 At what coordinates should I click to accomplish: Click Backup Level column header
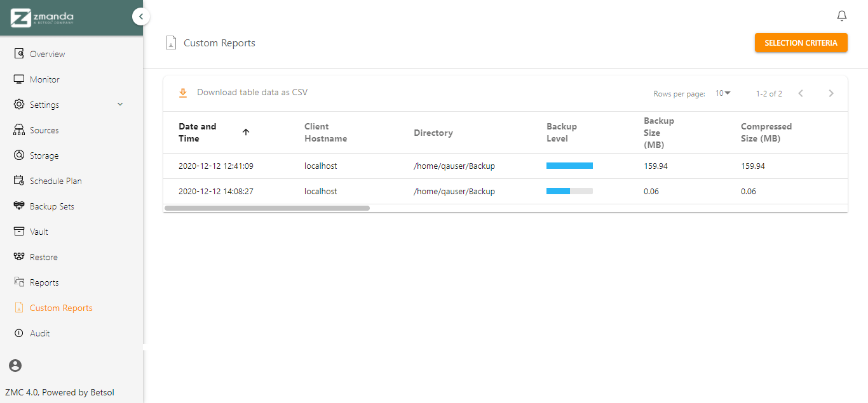tap(562, 132)
